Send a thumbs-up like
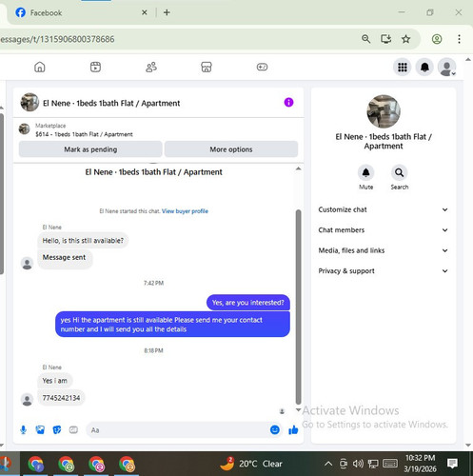 tap(293, 429)
